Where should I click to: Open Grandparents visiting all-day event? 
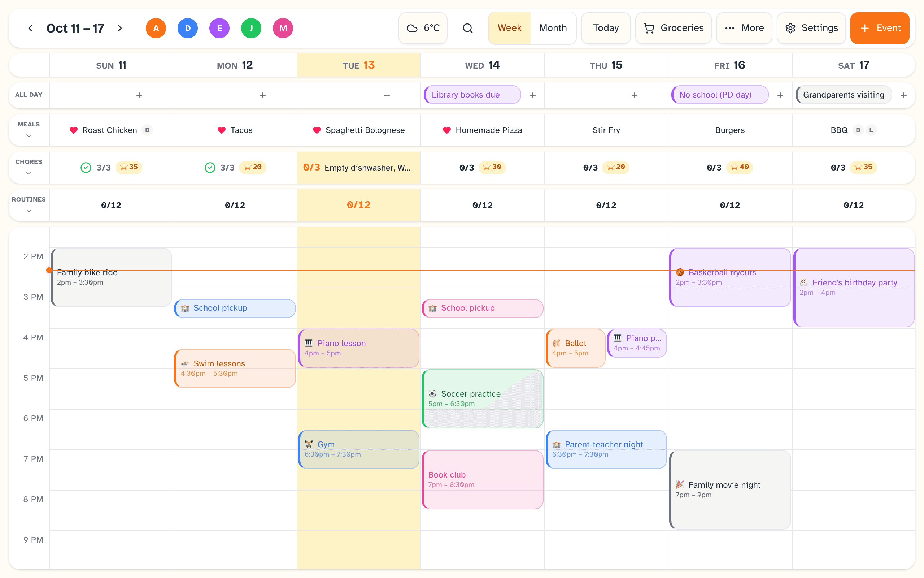844,95
